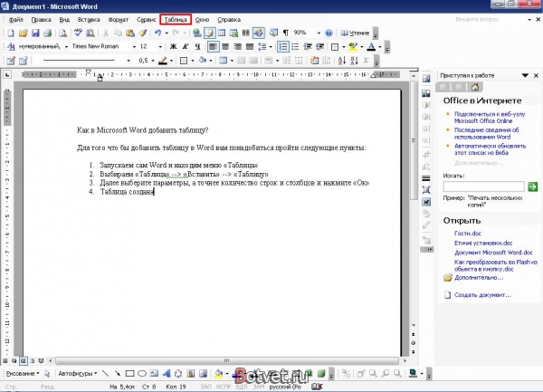Image resolution: width=543 pixels, height=392 pixels.
Task: Click the yellow Highlight color button
Action: [353, 46]
